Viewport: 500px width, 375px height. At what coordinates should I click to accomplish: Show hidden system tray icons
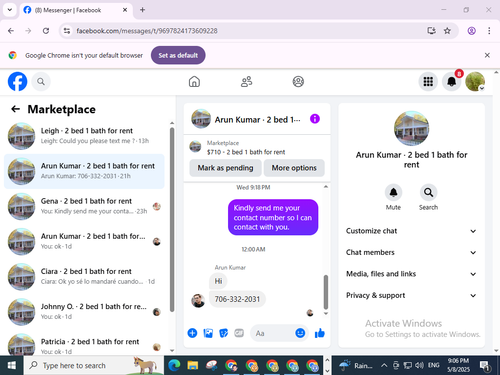pyautogui.click(x=384, y=365)
